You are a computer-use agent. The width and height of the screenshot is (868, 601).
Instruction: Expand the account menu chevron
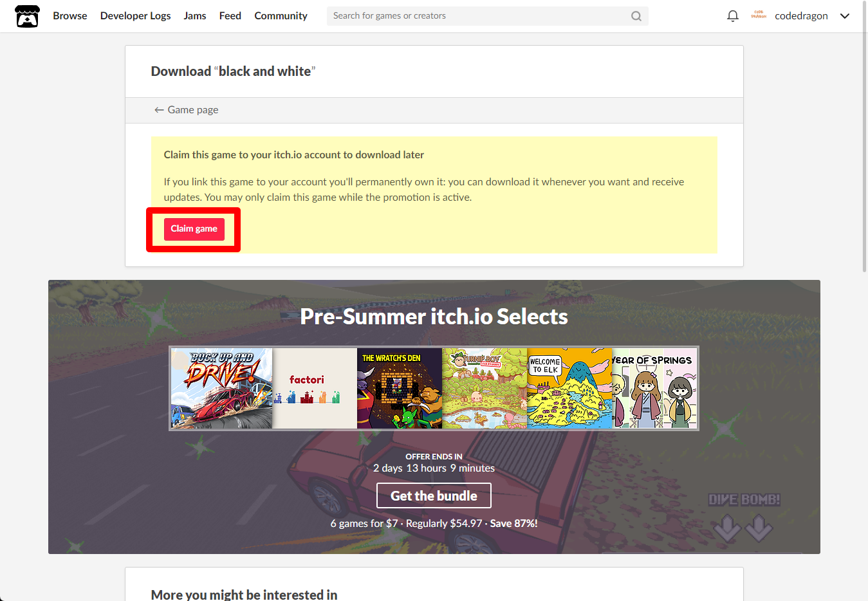click(x=845, y=16)
